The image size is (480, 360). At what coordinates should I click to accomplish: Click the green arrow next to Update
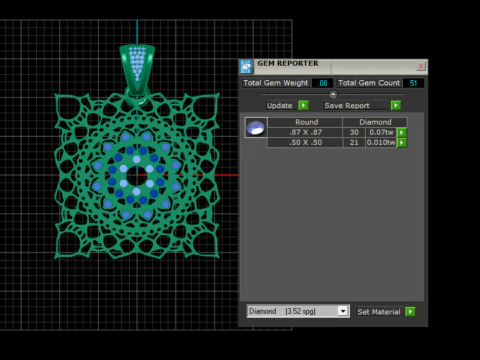coord(303,105)
